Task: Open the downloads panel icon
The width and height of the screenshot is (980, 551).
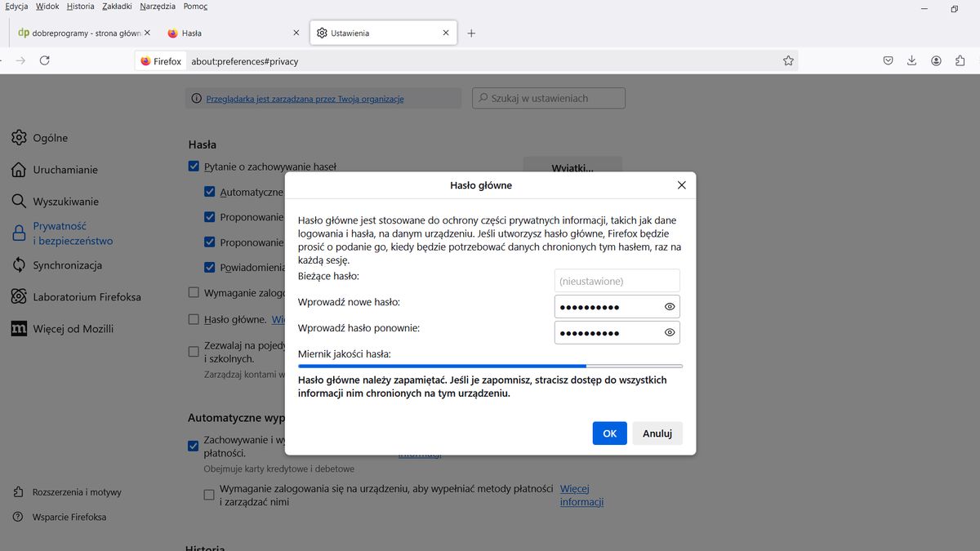Action: click(x=911, y=60)
